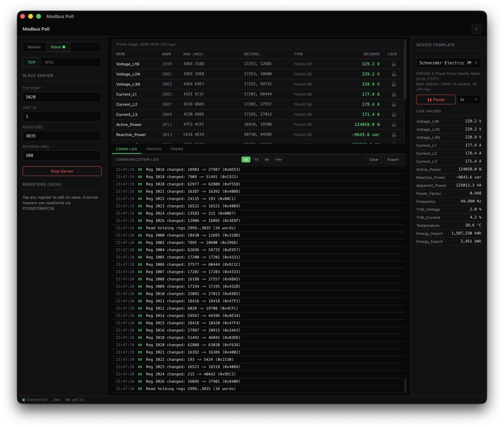Switch to the TREND tab

click(177, 149)
